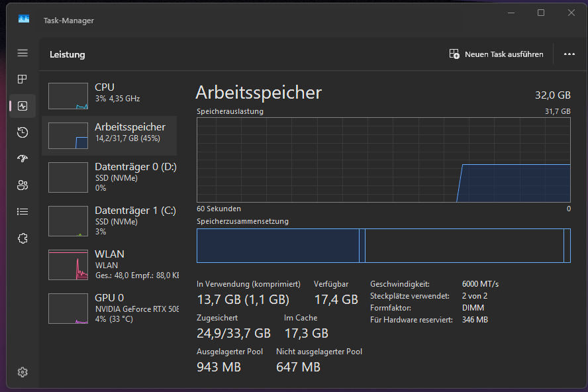The height and width of the screenshot is (392, 588).
Task: Open the ellipsis more-options menu
Action: pos(569,54)
